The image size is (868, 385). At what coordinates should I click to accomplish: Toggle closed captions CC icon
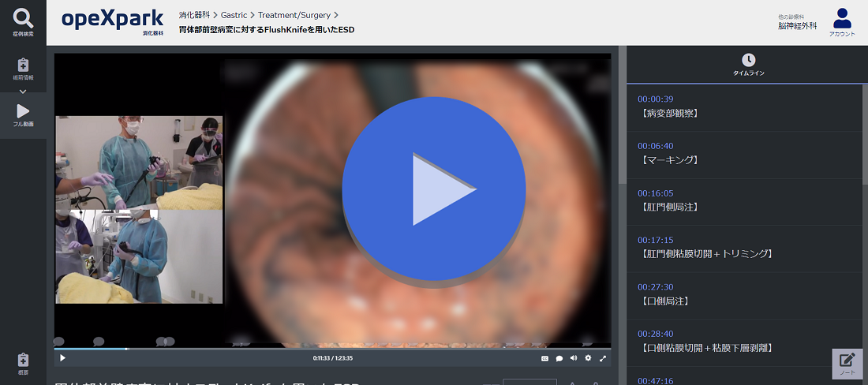[544, 358]
